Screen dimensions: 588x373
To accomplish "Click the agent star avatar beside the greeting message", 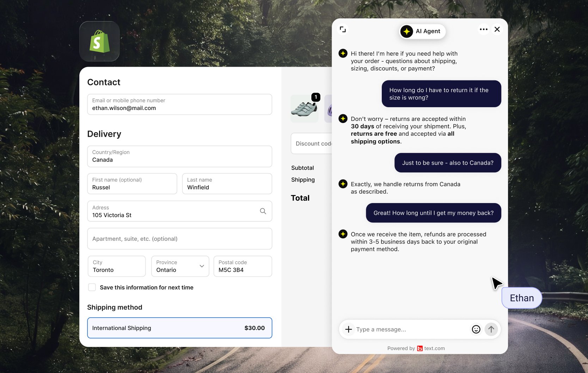I will [x=343, y=53].
